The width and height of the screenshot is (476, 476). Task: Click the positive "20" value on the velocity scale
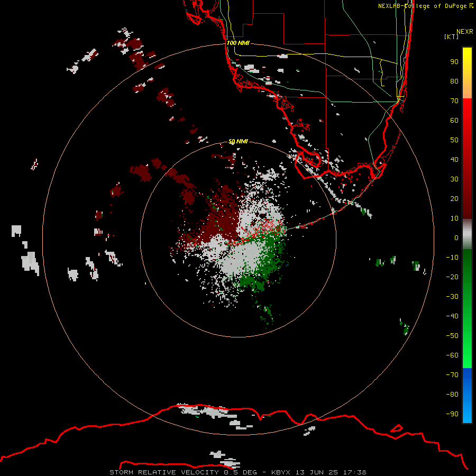click(x=454, y=199)
